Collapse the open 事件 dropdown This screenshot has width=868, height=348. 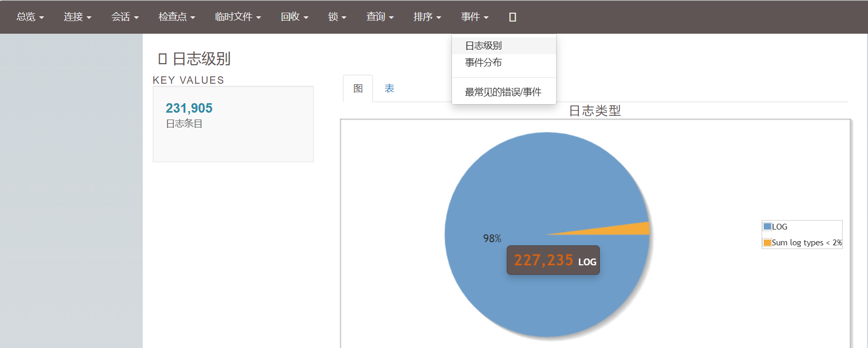click(475, 17)
